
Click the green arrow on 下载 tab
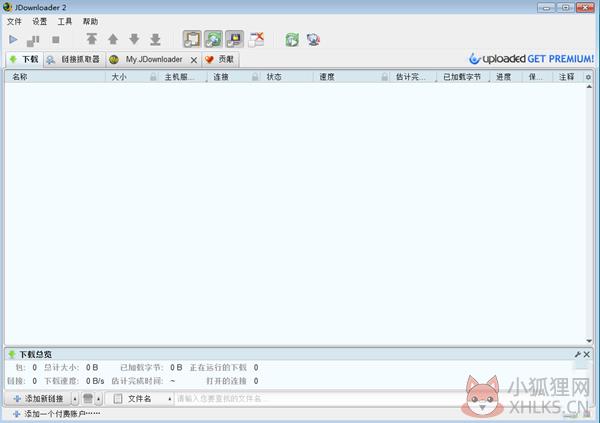13,59
